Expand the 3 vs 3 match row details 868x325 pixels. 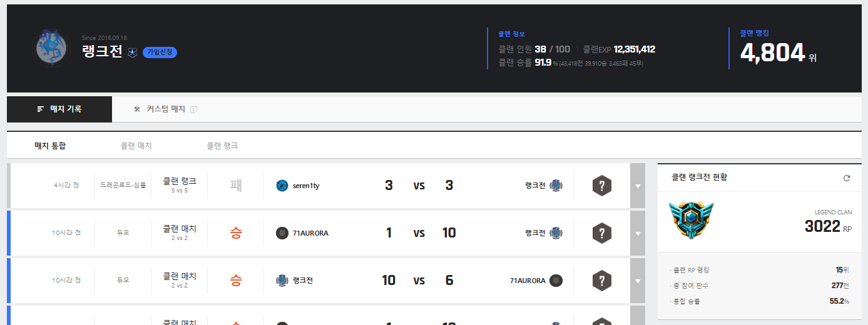pos(638,186)
